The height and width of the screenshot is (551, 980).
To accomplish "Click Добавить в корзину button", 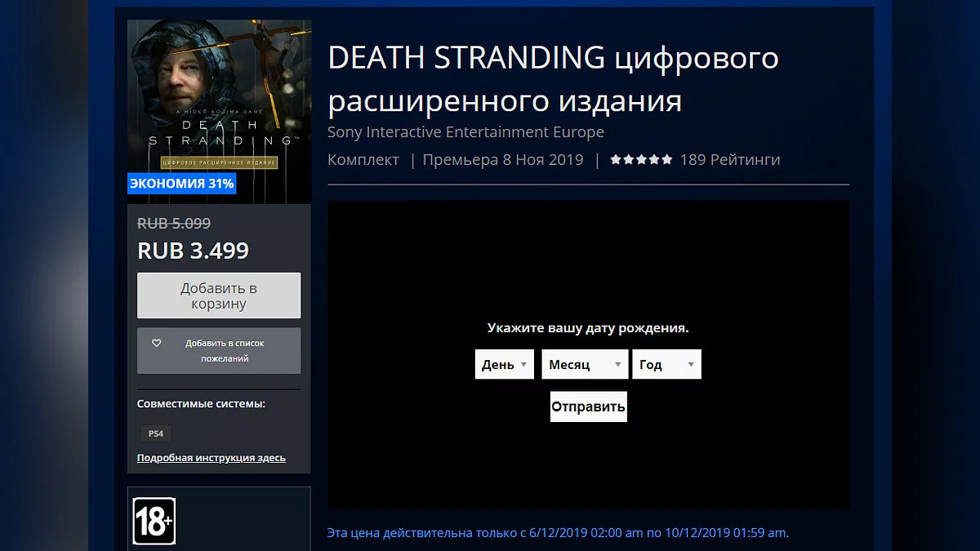I will click(x=219, y=295).
